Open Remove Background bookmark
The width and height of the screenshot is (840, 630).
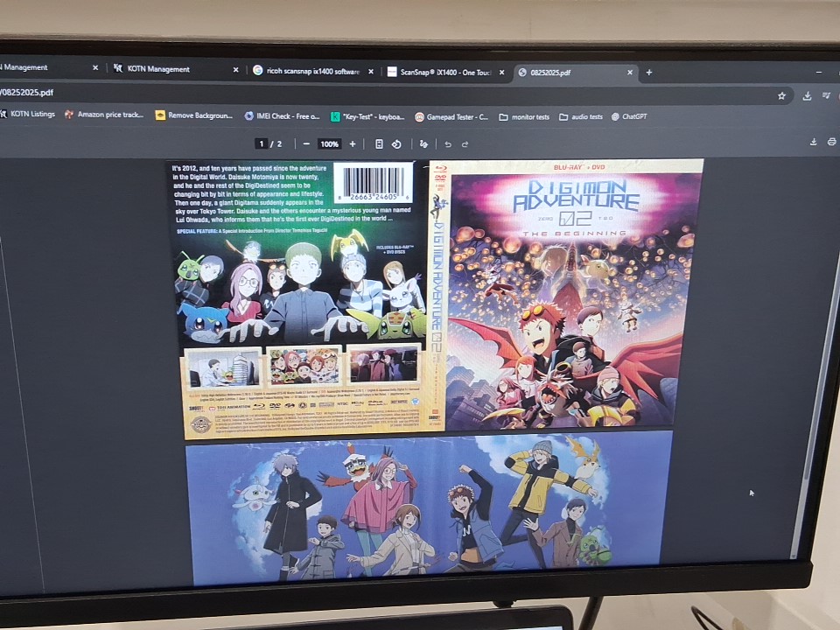pos(194,115)
